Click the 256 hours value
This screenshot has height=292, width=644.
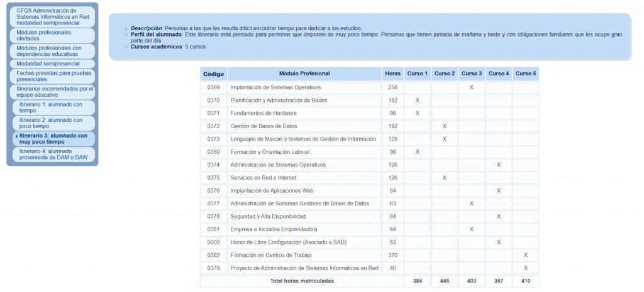tap(392, 87)
